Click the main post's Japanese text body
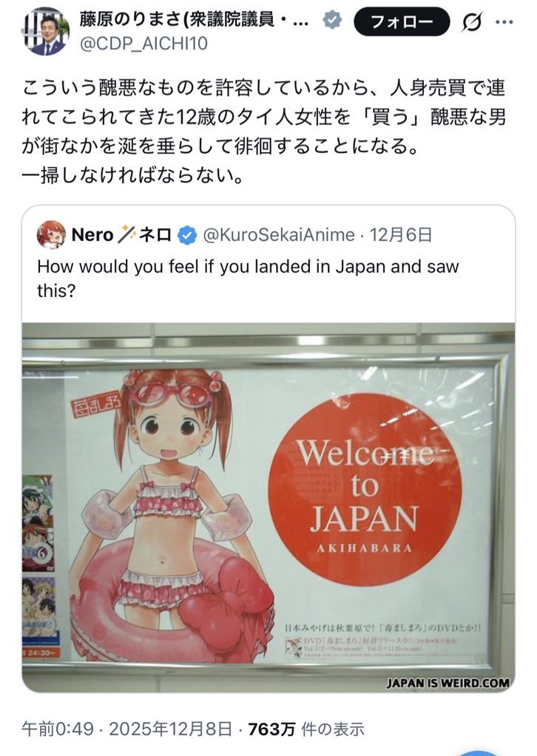Viewport: 537px width, 756px height. pyautogui.click(x=264, y=132)
